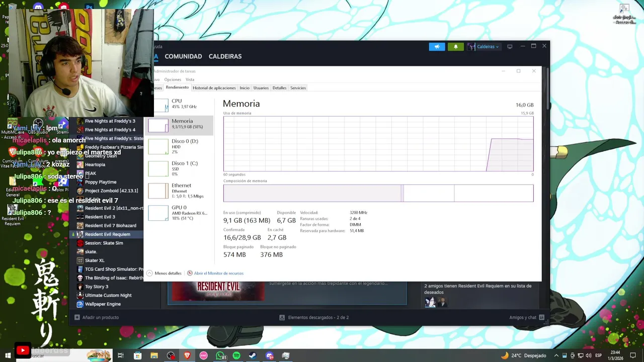
Task: Select Five Nights at Freddy's 3
Action: [x=110, y=121]
